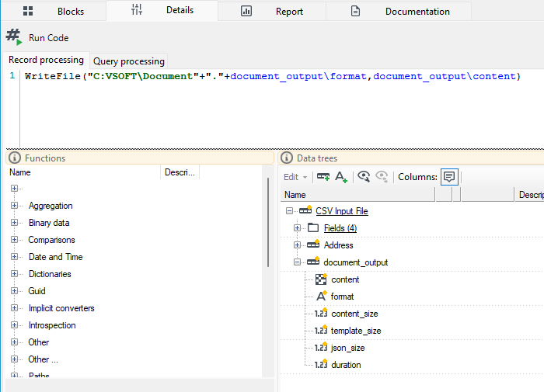
Task: Click the Data trees Name column header
Action: coord(357,195)
